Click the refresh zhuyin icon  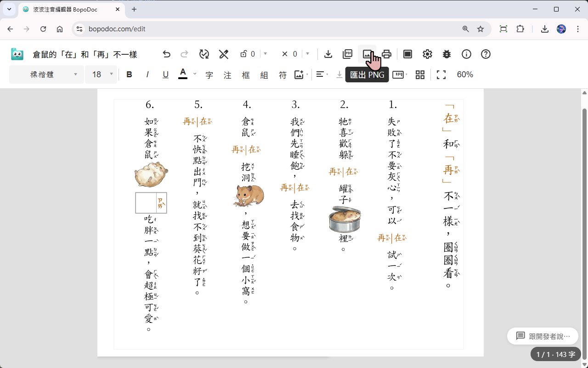(x=204, y=54)
